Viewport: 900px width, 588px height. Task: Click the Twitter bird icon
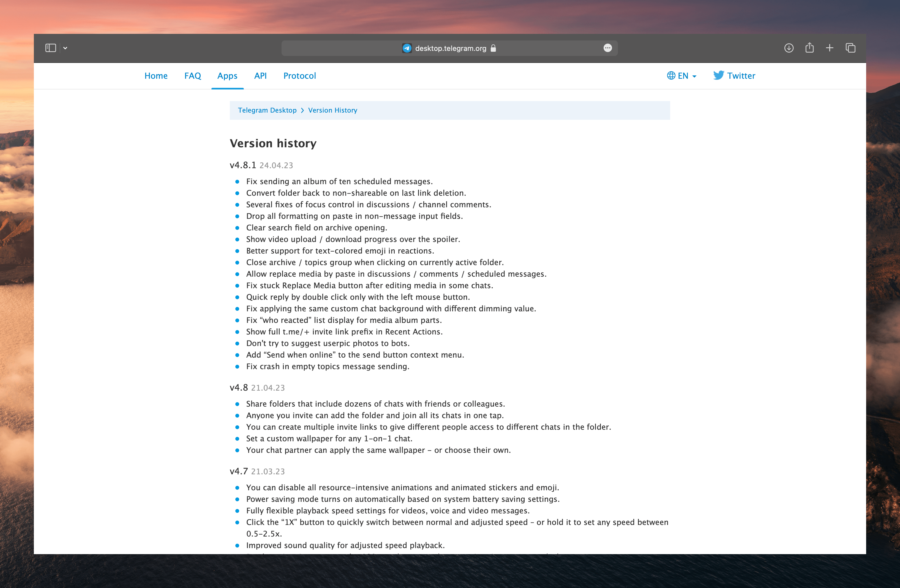coord(719,75)
